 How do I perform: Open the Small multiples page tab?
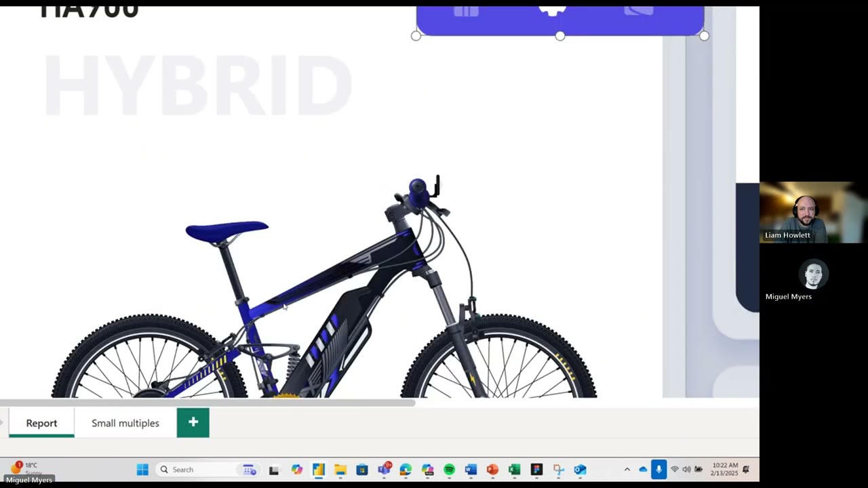(x=125, y=423)
